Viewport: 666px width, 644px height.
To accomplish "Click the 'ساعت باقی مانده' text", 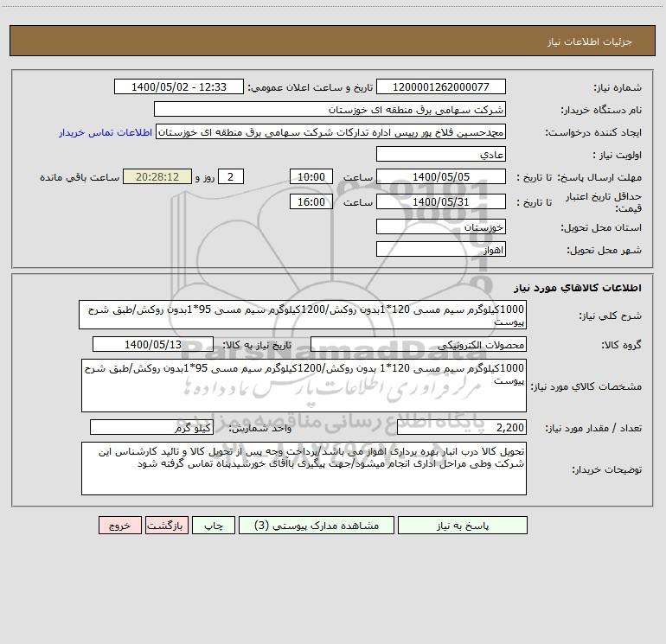I will click(x=80, y=177).
